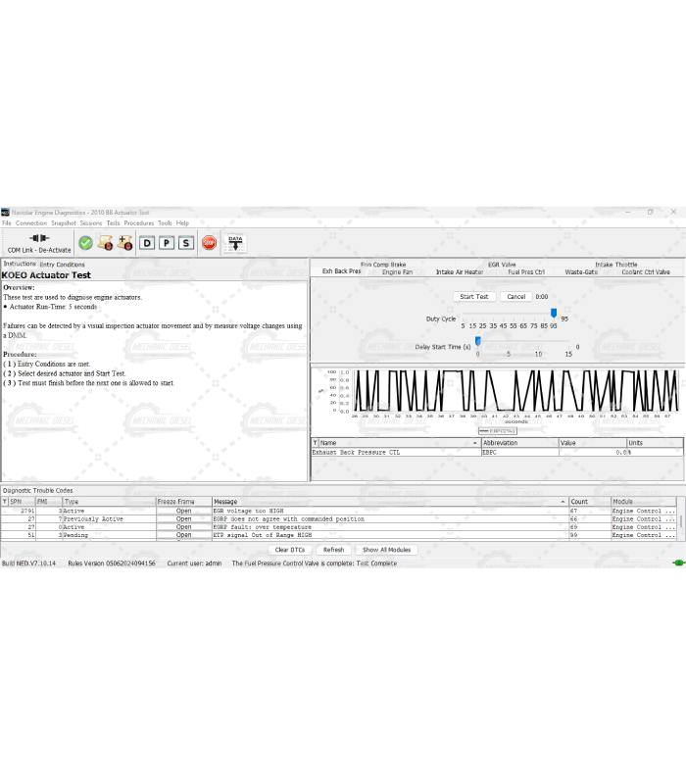
Task: Click the COM Link De-Activate connector icon
Action: pyautogui.click(x=39, y=238)
